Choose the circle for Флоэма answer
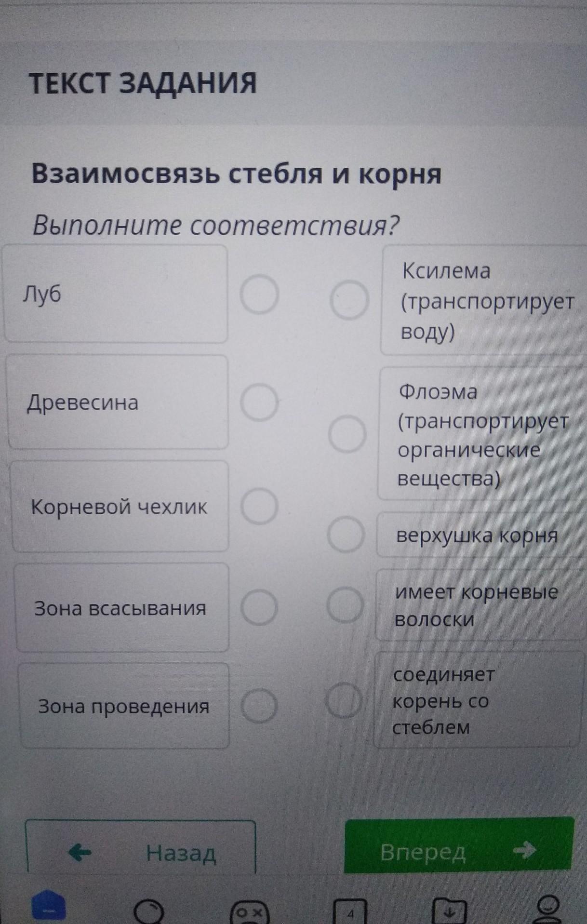The width and height of the screenshot is (587, 924). (347, 434)
